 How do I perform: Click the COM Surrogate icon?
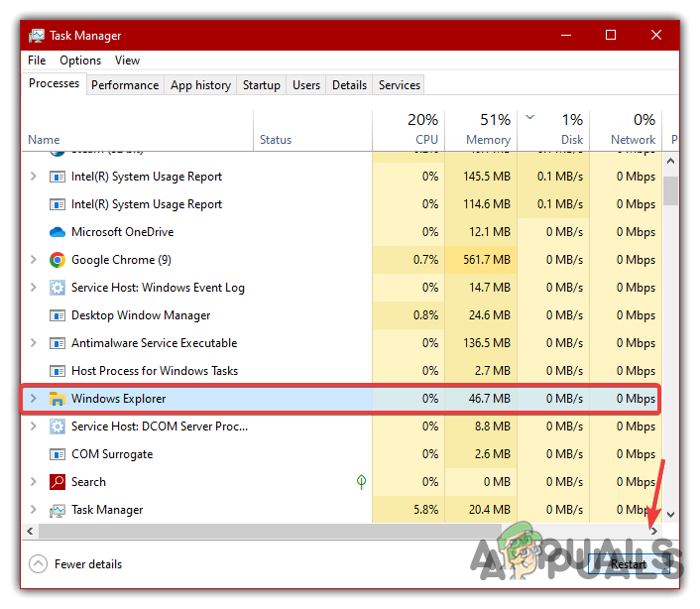(58, 454)
